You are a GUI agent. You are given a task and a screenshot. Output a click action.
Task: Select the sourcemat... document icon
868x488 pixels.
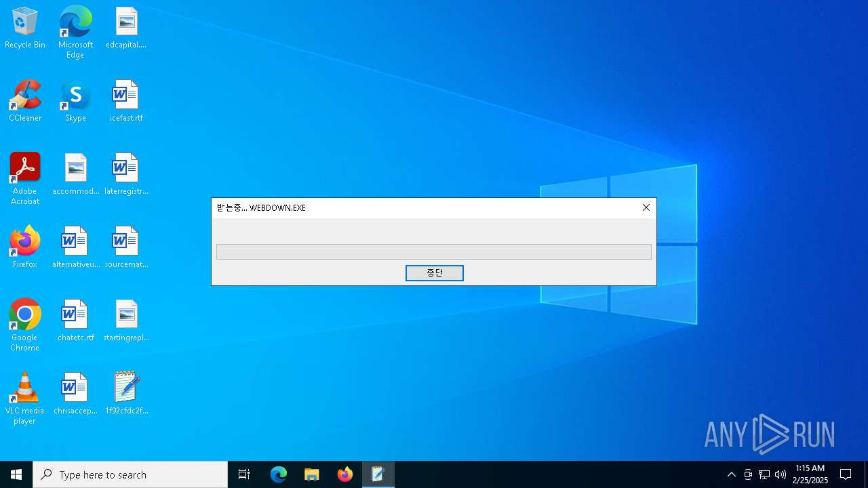(126, 248)
